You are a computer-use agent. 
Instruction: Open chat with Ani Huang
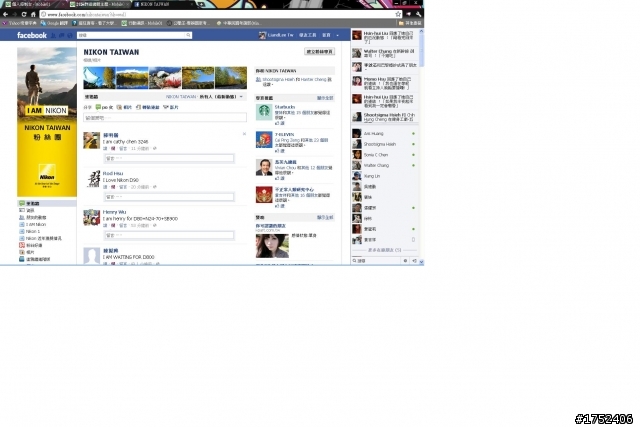pyautogui.click(x=384, y=133)
